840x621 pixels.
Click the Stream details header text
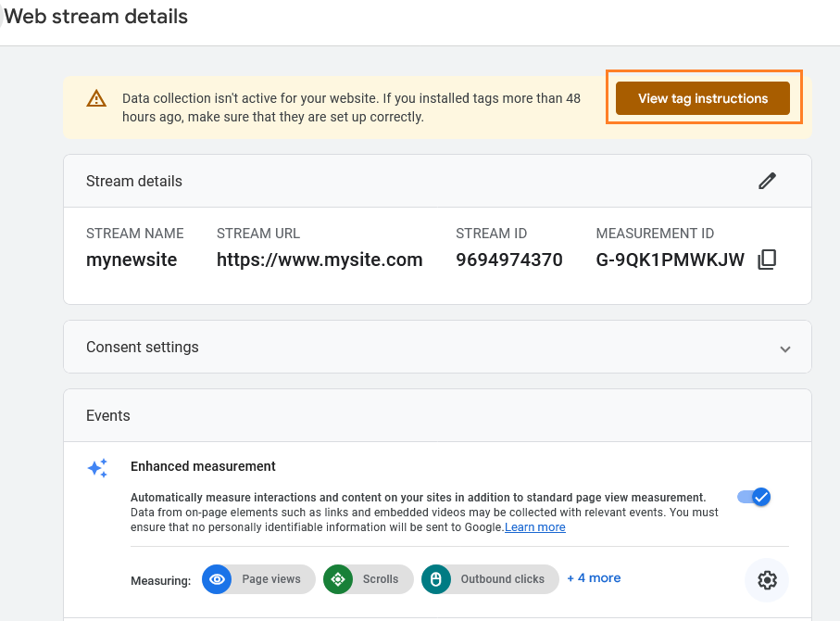(x=134, y=182)
